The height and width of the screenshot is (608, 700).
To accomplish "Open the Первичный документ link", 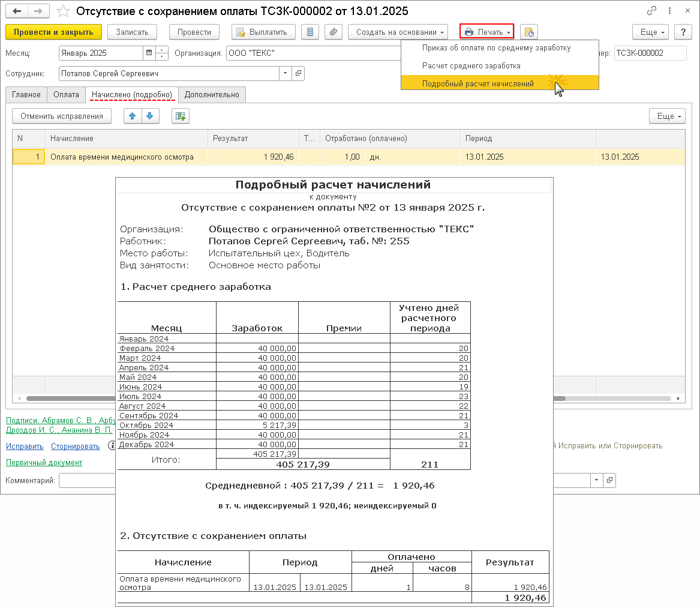I will pos(44,463).
